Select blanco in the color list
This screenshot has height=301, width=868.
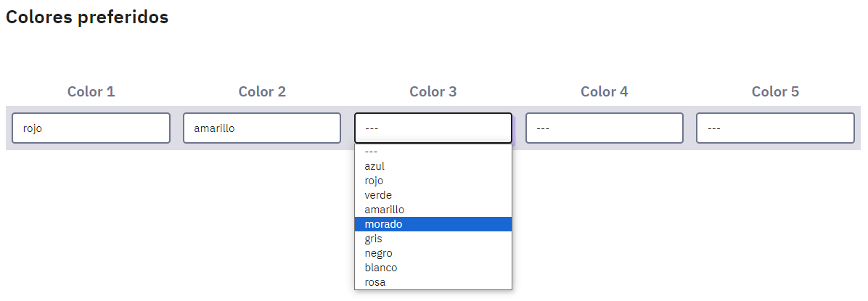[x=433, y=268]
